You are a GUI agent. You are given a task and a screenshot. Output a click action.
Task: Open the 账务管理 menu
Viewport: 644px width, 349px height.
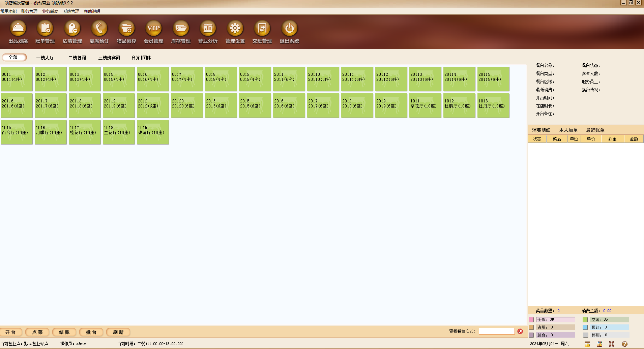point(29,11)
